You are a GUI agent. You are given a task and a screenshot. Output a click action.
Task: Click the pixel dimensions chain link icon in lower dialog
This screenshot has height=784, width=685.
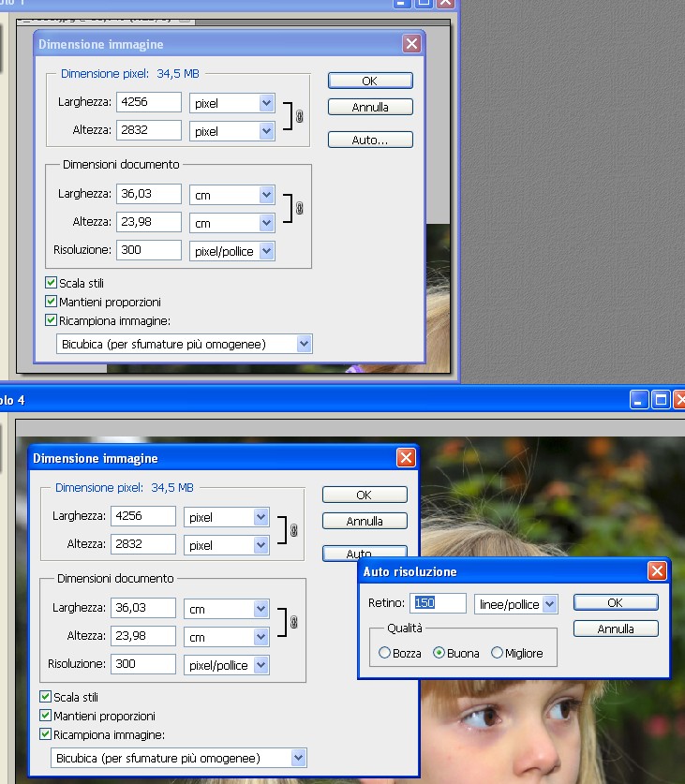click(x=294, y=531)
